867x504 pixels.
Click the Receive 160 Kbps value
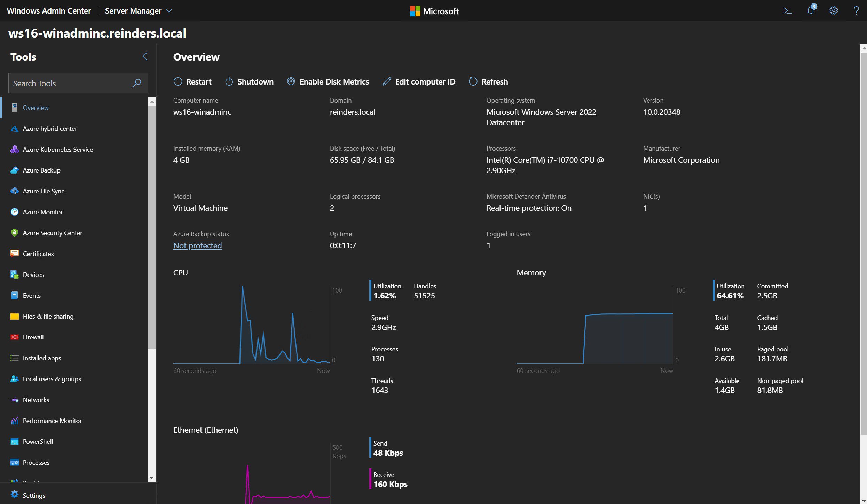click(390, 484)
